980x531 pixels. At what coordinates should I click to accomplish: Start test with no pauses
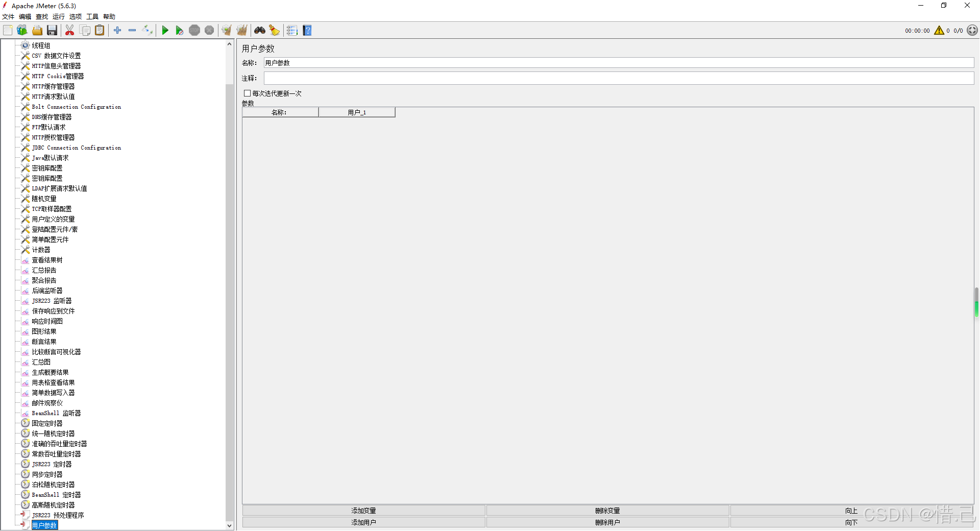(x=180, y=31)
